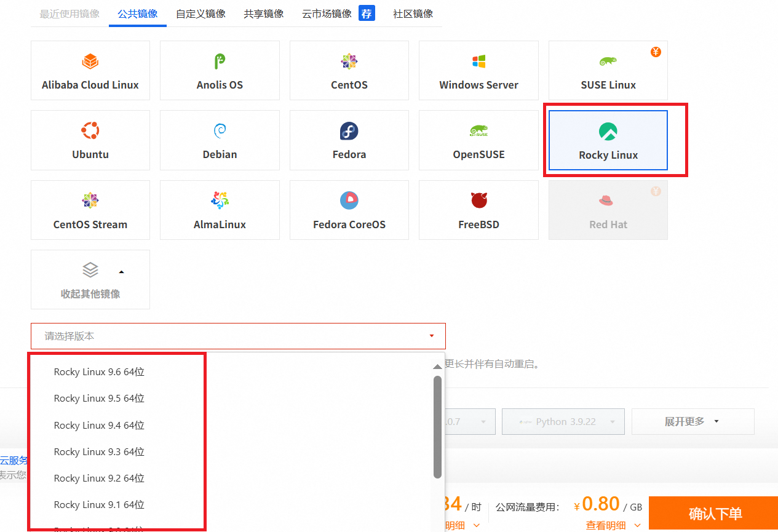
Task: Select Rocky Linux 9.6 64位 option
Action: (99, 372)
